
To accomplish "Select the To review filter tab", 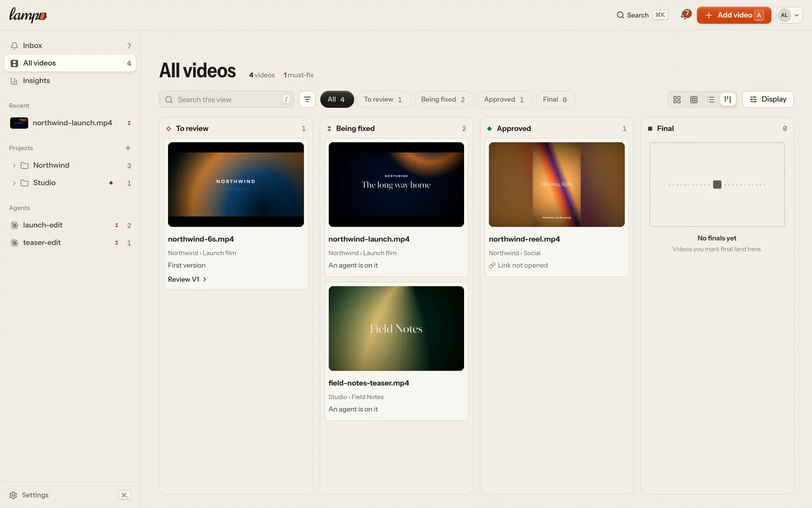I will 383,100.
